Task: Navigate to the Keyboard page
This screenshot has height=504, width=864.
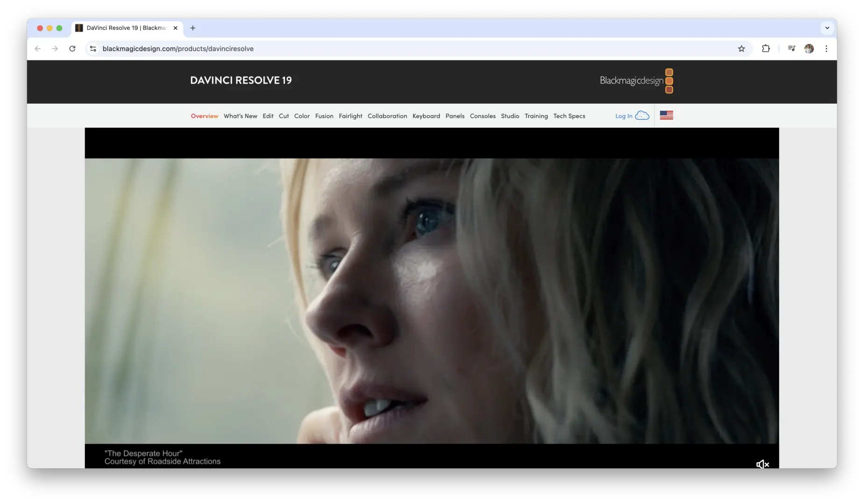Action: 426,116
